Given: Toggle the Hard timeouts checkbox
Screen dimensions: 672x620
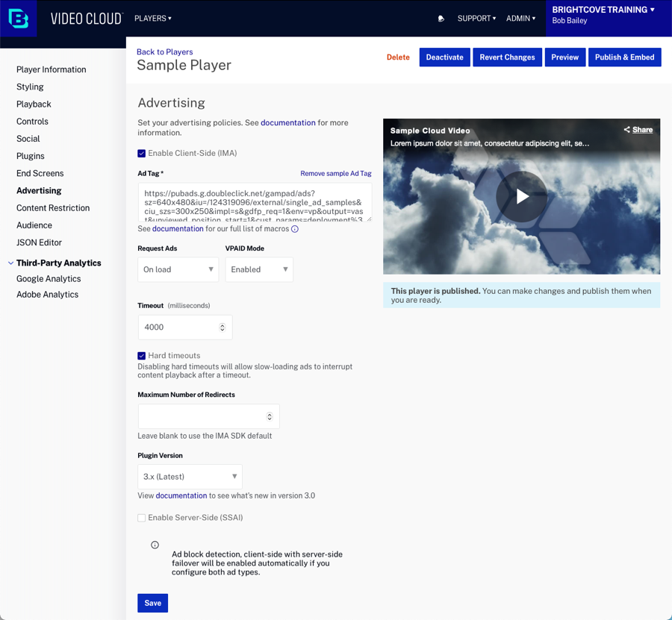Looking at the screenshot, I should click(x=142, y=356).
